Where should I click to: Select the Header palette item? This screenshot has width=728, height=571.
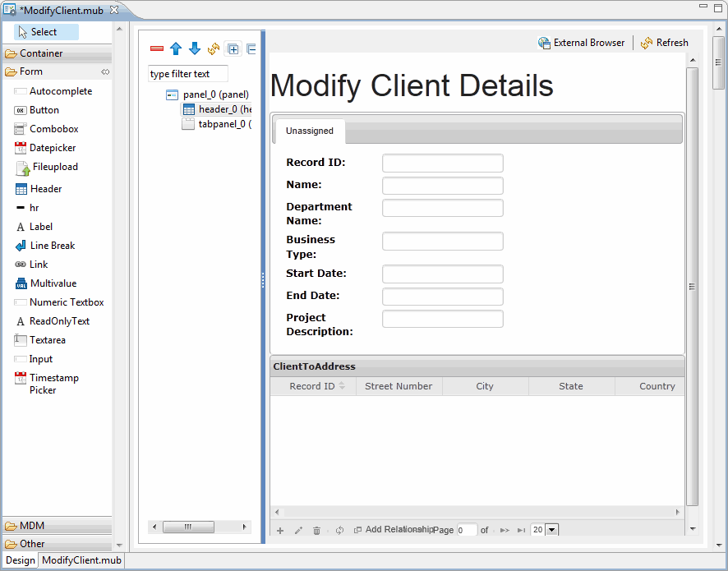click(x=39, y=189)
